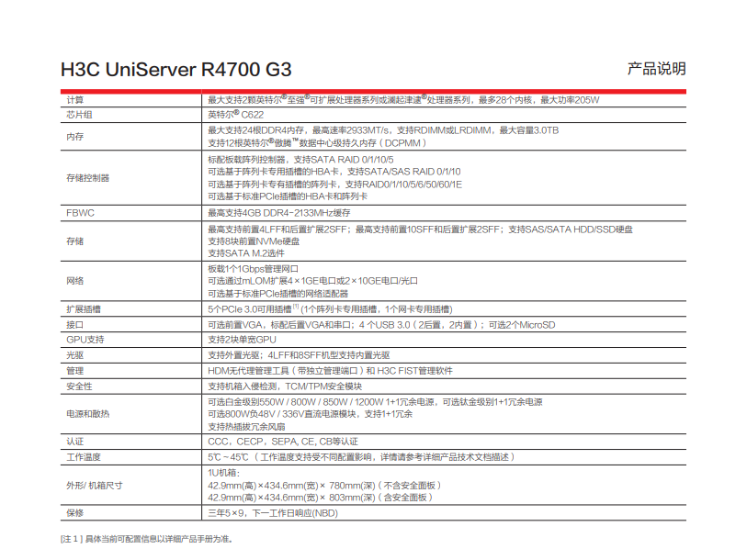The height and width of the screenshot is (560, 747).
Task: Click the DCPMM persistent memory line
Action: tap(317, 143)
